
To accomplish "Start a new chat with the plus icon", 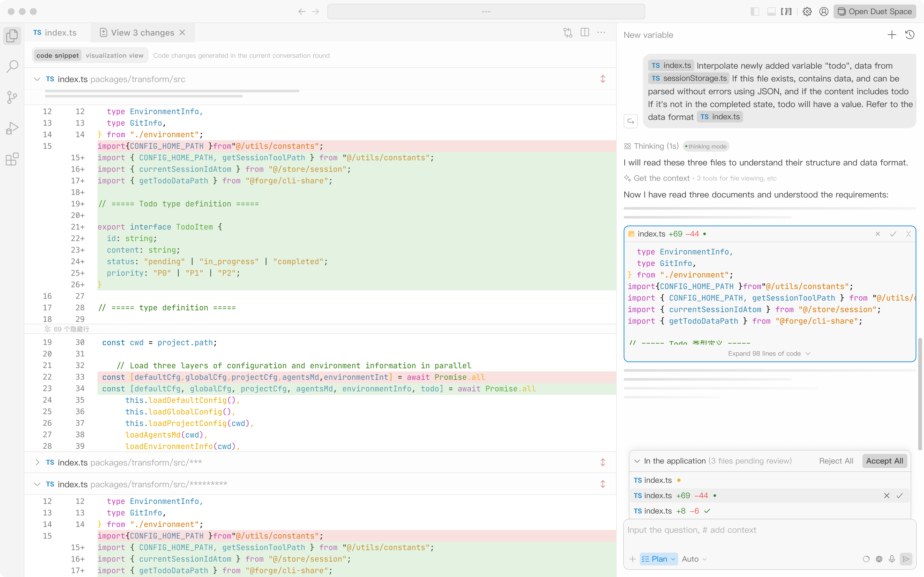I will [892, 35].
